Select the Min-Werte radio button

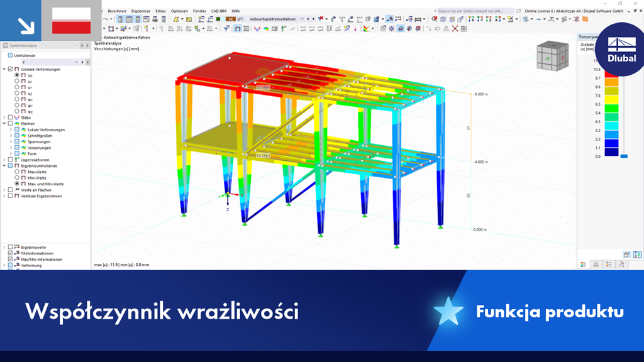tap(17, 178)
